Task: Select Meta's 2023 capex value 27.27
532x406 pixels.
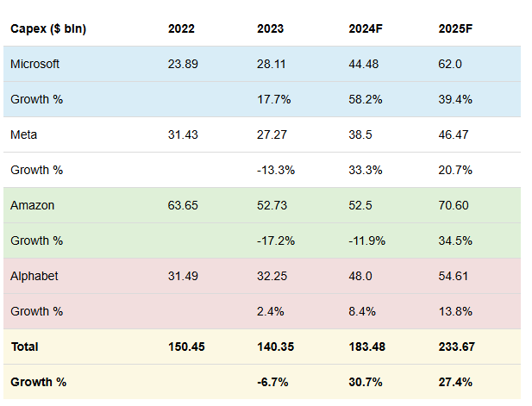Action: point(272,134)
